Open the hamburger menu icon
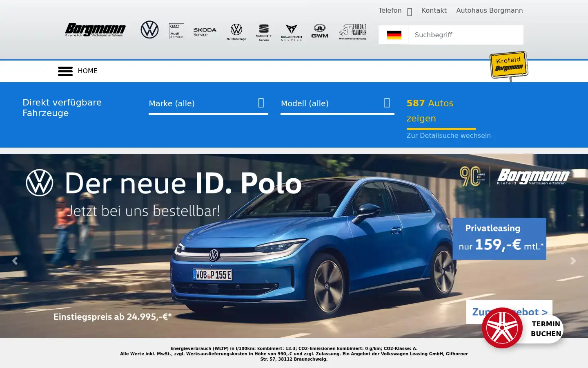Viewport: 588px width, 368px height. click(x=65, y=71)
